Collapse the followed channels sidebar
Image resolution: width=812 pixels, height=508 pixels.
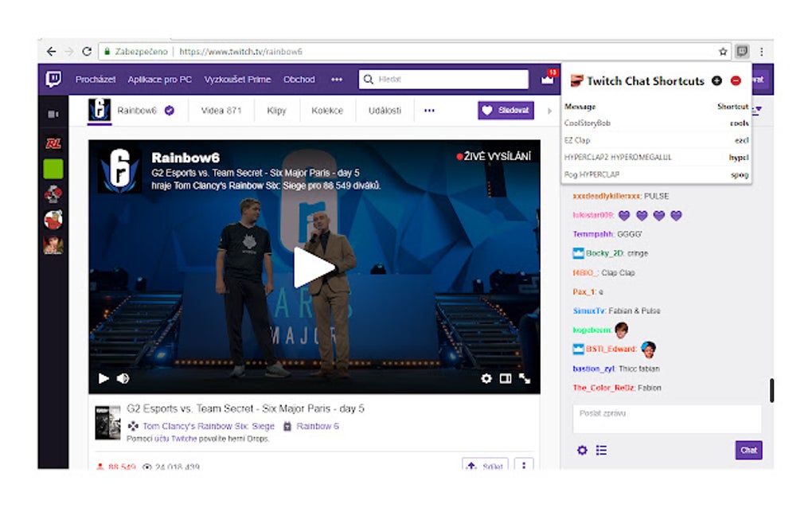(x=52, y=112)
